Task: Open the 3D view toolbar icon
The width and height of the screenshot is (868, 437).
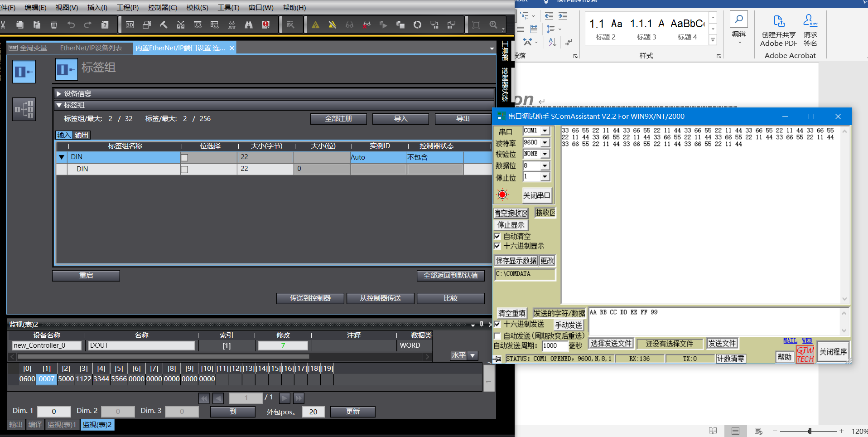Action: (130, 24)
